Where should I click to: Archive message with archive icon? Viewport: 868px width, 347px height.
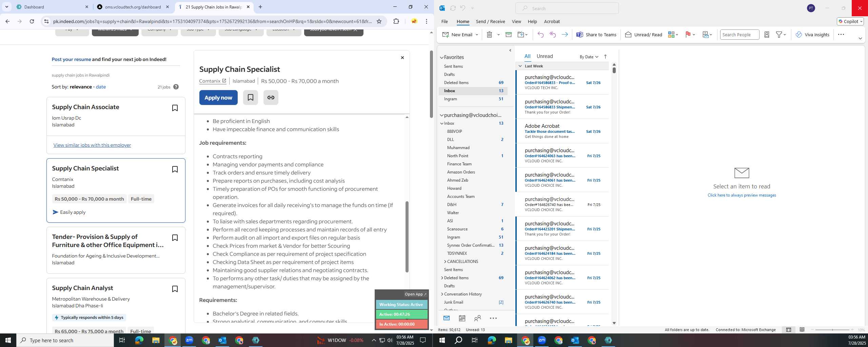pyautogui.click(x=508, y=35)
